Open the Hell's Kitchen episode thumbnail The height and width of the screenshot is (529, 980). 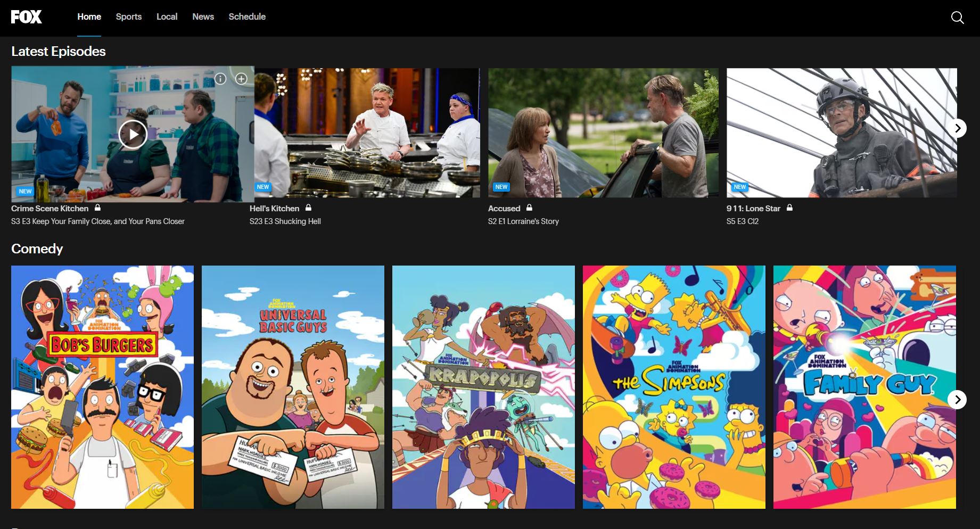[367, 133]
